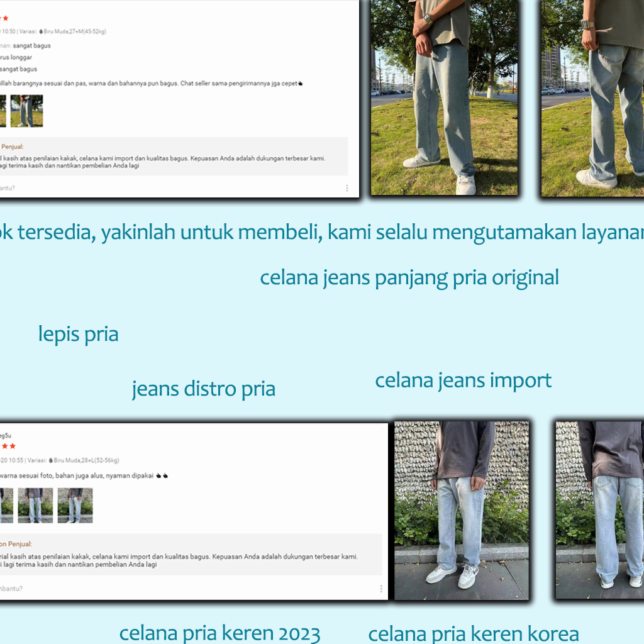Open last thumbnail in bottom review
The height and width of the screenshot is (644, 644).
point(75,506)
